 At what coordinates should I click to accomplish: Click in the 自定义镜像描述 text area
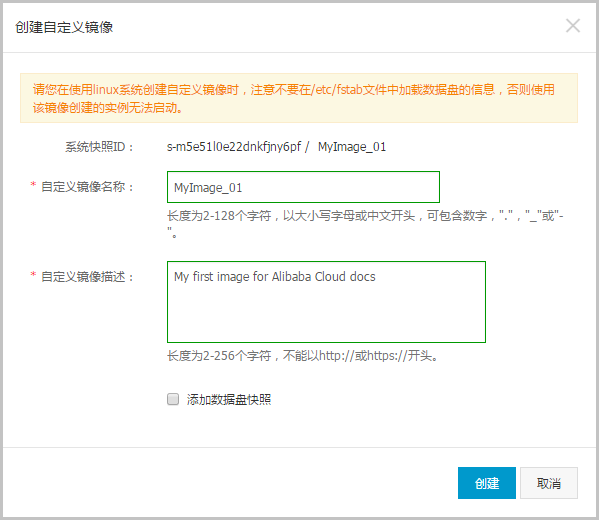pyautogui.click(x=326, y=302)
